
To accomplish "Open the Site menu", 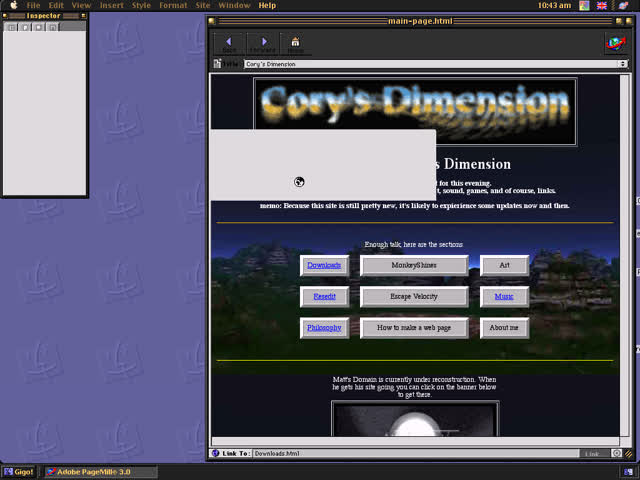I will click(203, 6).
